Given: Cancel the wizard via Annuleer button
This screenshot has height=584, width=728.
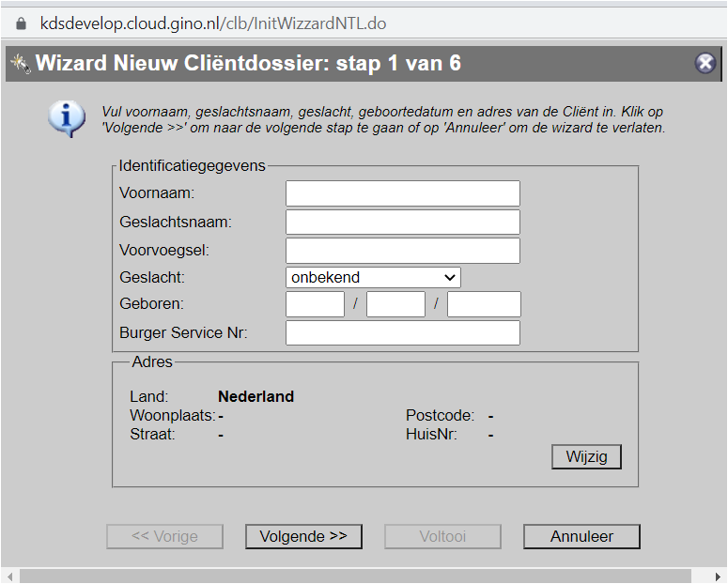Looking at the screenshot, I should (x=581, y=536).
